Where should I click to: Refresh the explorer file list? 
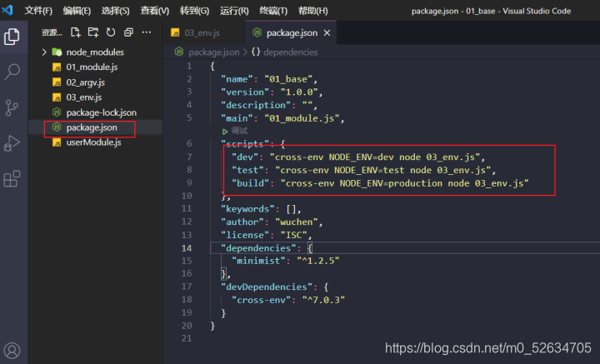tap(111, 32)
